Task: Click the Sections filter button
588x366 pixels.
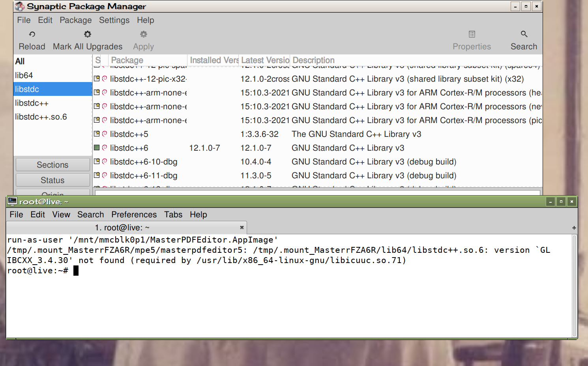Action: 52,165
